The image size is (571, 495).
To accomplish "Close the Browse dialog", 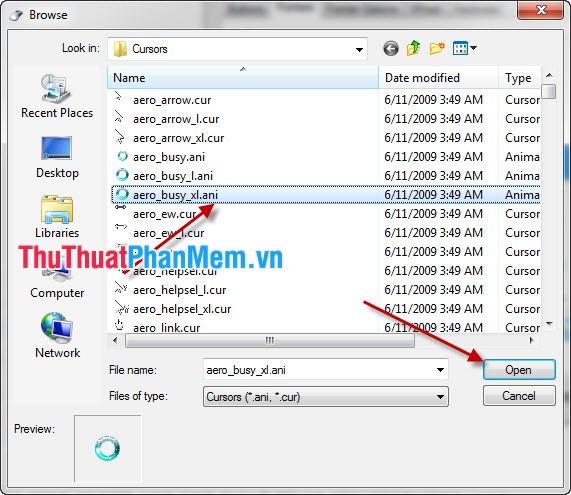I will click(x=541, y=10).
